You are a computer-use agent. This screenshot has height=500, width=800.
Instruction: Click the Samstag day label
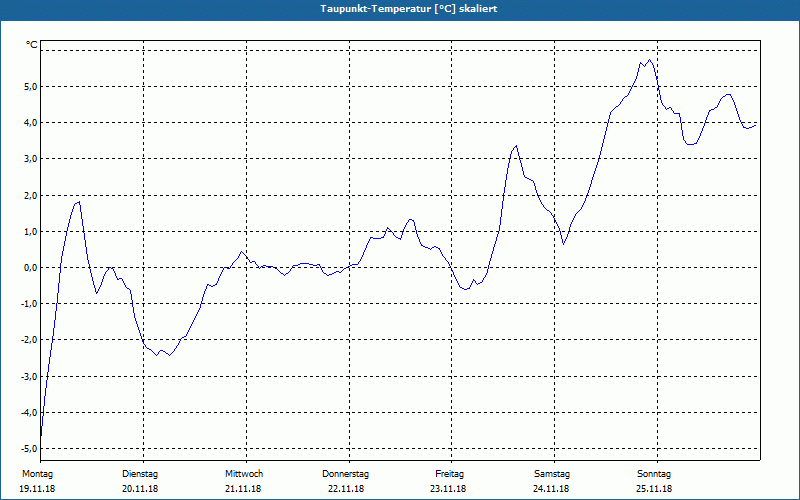552,474
